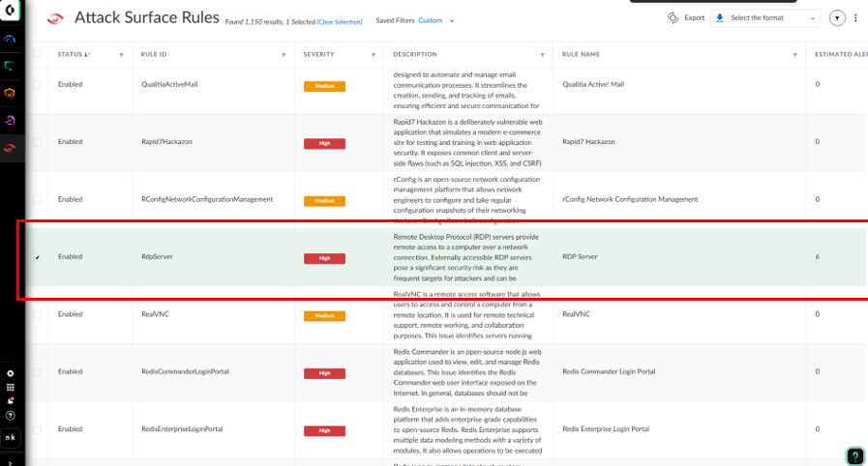Click the Clear Selection link
This screenshot has height=466, width=868.
(339, 21)
